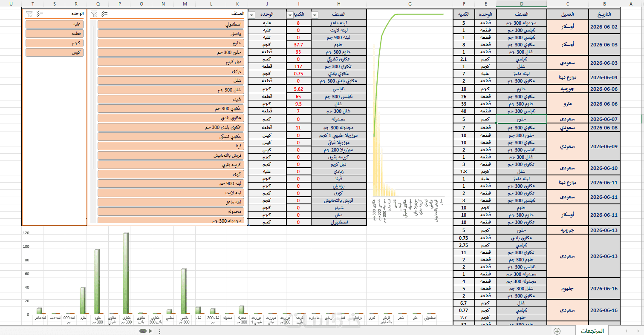This screenshot has width=644, height=335.
Task: Select column B header
Action: click(605, 3)
